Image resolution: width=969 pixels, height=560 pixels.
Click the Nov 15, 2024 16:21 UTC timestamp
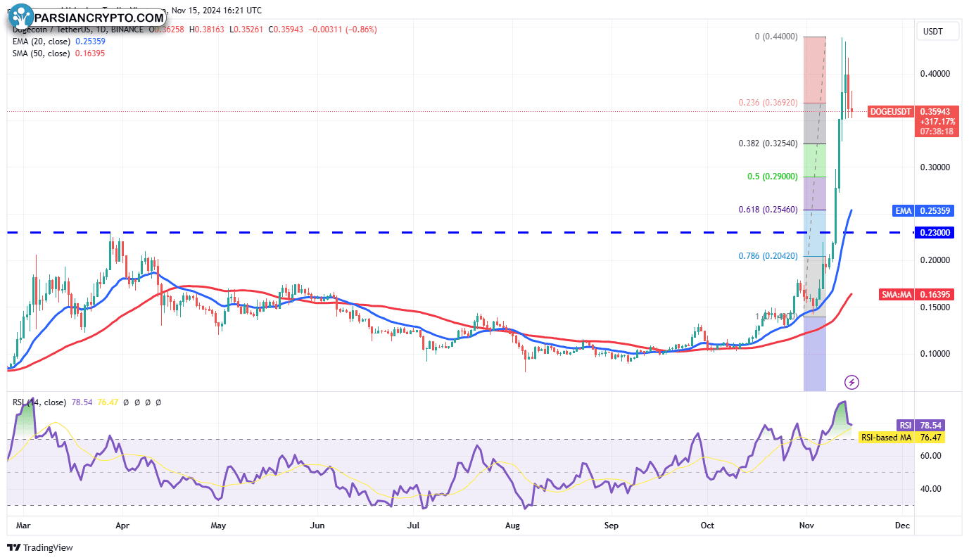pyautogui.click(x=216, y=11)
